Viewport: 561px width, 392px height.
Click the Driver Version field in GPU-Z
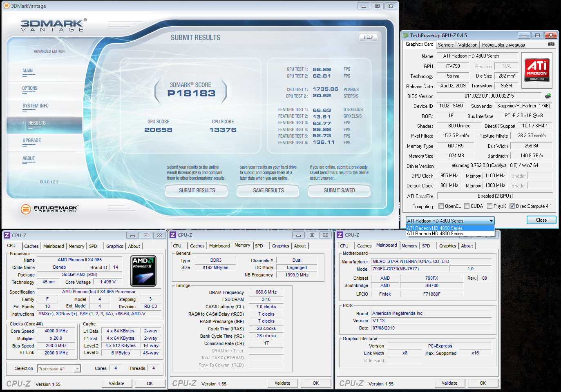[495, 166]
